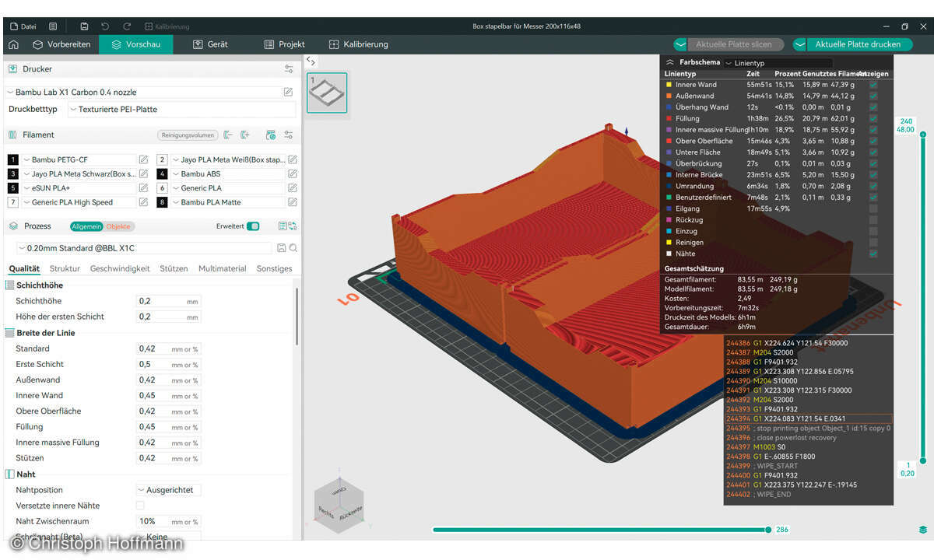Viewport: 934px width, 560px height.
Task: Click remove-filament icon in Filament header
Action: [x=228, y=135]
